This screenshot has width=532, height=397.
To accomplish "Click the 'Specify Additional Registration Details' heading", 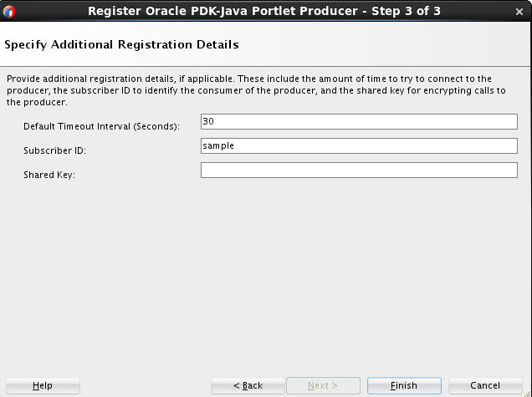I will pos(121,45).
